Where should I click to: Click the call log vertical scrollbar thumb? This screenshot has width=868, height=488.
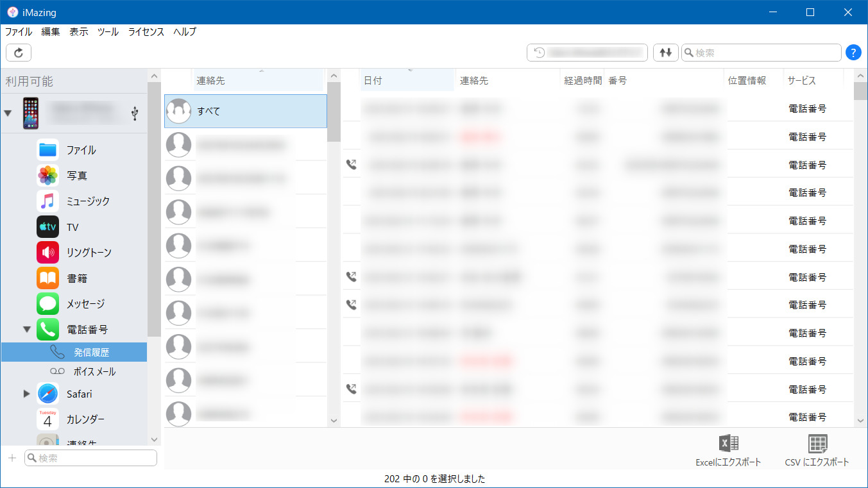[x=860, y=92]
